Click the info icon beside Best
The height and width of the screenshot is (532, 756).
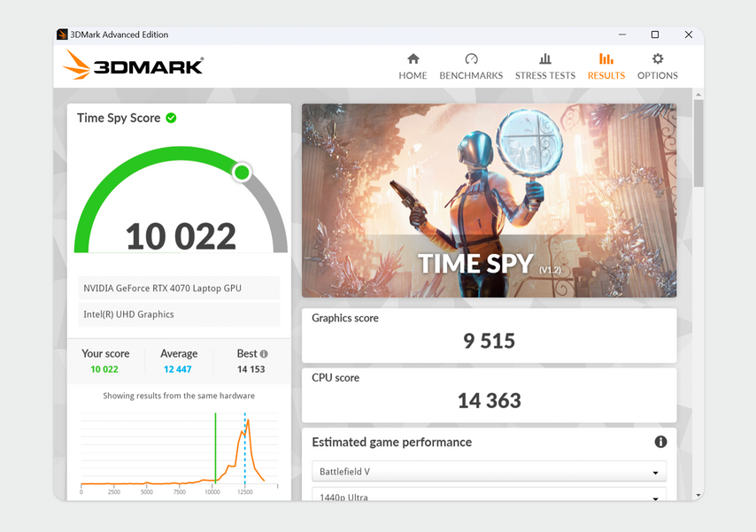point(264,353)
